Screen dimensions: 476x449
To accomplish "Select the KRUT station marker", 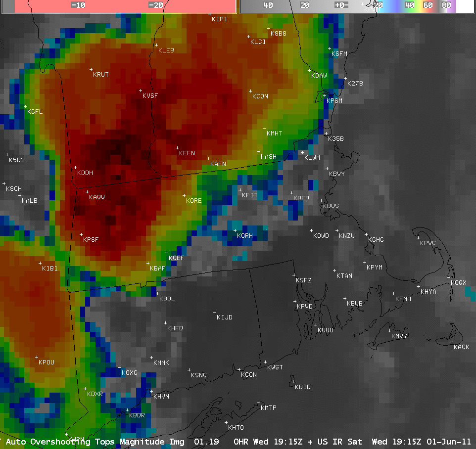I will click(x=91, y=69).
